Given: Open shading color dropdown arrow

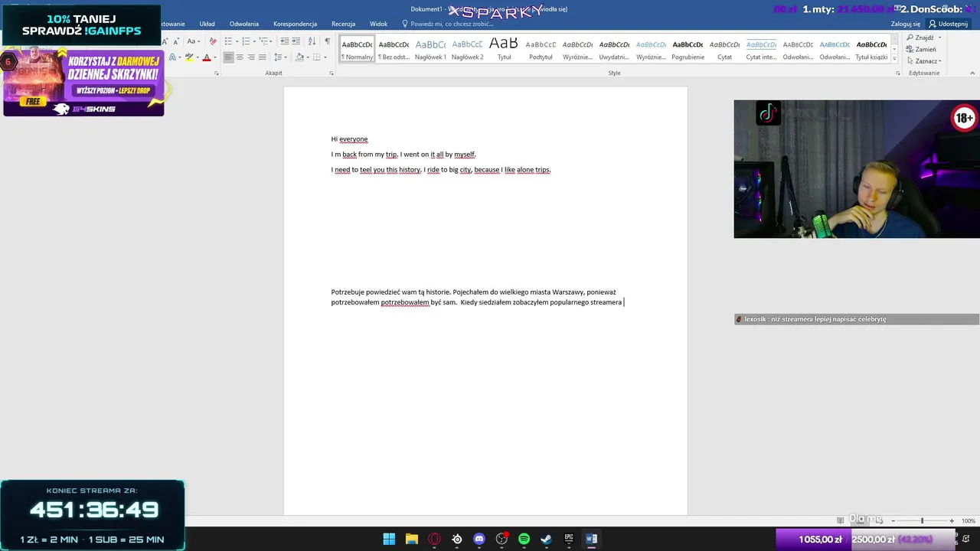Looking at the screenshot, I should click(x=308, y=57).
